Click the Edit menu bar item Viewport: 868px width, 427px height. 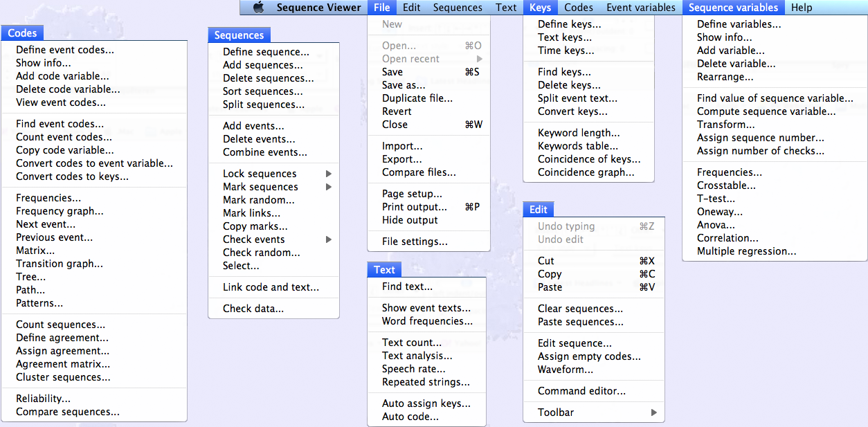412,8
